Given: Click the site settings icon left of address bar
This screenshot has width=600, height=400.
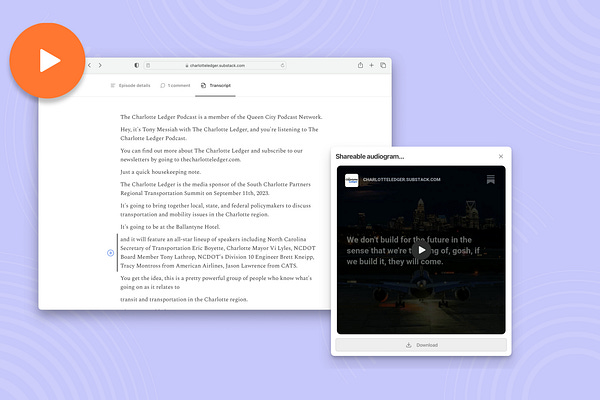Looking at the screenshot, I should (148, 65).
